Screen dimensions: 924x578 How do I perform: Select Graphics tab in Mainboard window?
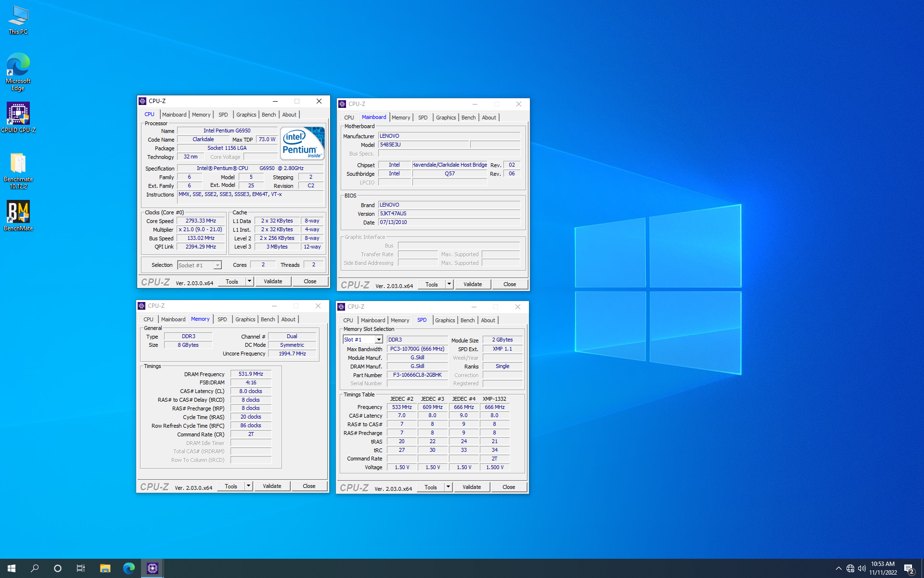coord(446,118)
